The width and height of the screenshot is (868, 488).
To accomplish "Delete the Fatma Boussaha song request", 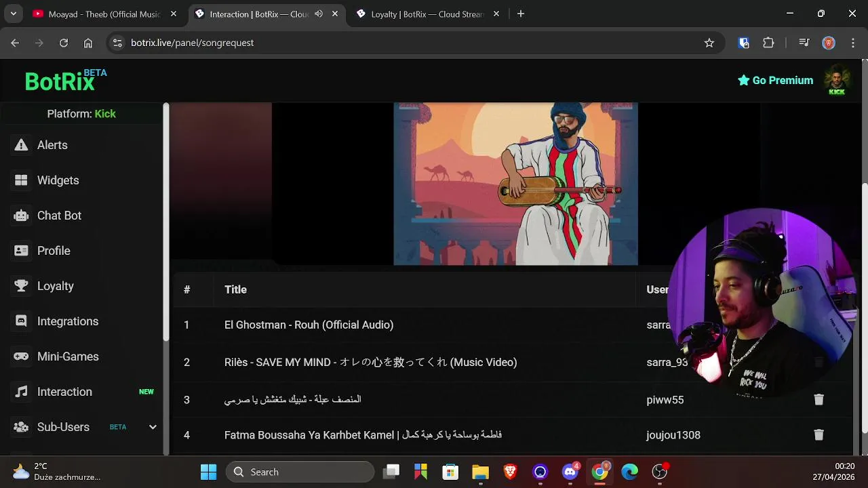I will [x=818, y=435].
